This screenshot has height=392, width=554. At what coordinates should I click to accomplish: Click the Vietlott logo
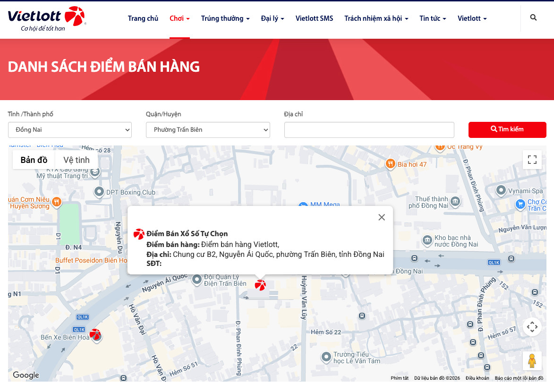(47, 19)
